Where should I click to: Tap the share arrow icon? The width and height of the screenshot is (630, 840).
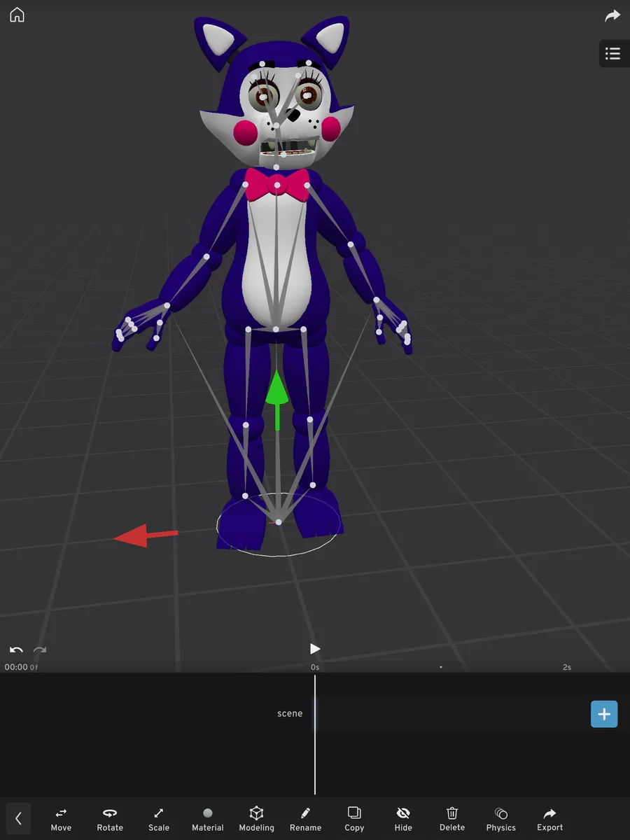(612, 15)
